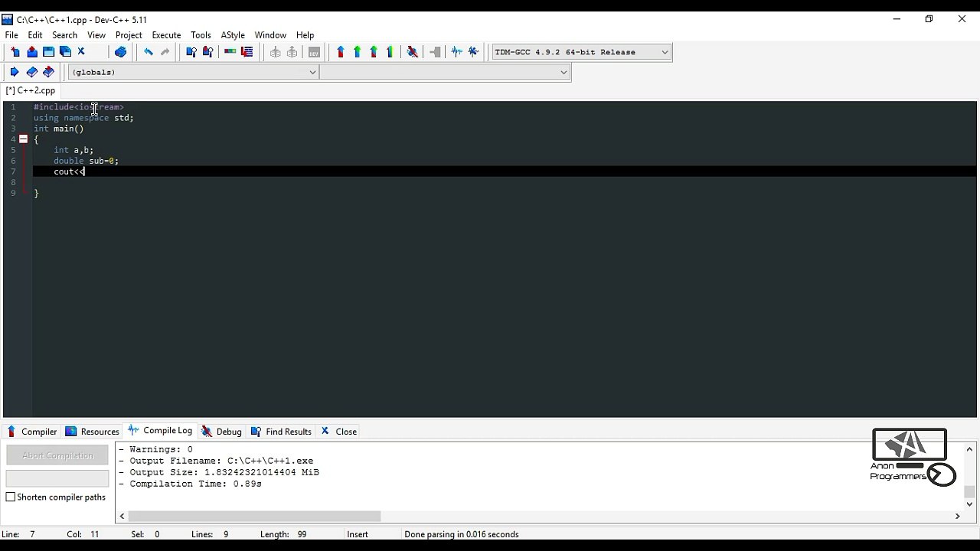This screenshot has width=980, height=551.
Task: Open the Help menu
Action: 305,35
